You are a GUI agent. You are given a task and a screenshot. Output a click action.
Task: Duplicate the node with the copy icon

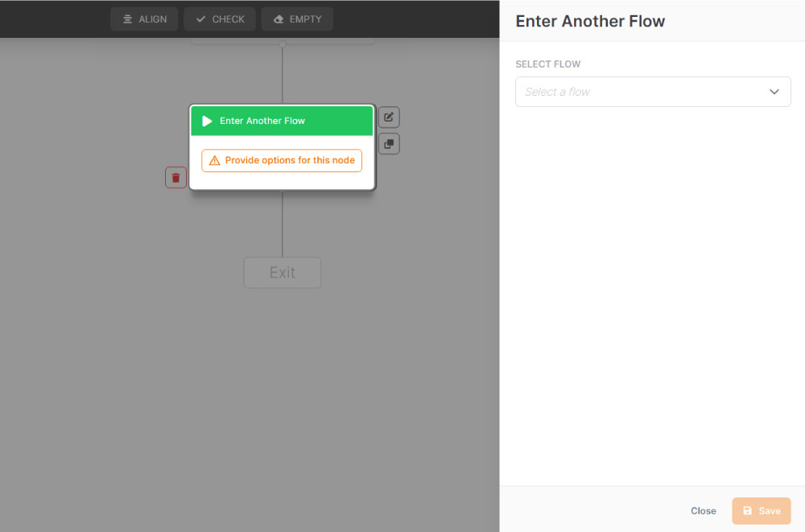tap(389, 144)
